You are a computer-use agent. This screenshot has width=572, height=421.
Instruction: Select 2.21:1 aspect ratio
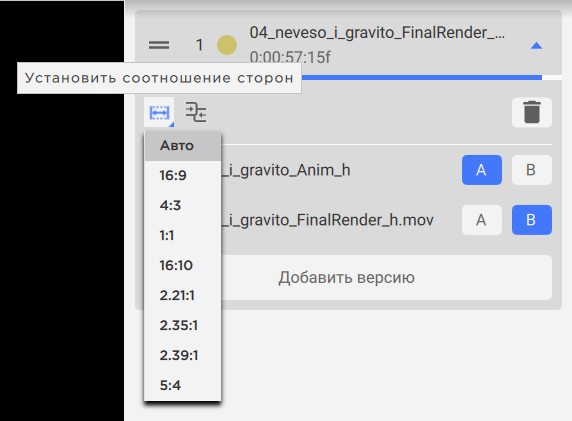coord(183,295)
